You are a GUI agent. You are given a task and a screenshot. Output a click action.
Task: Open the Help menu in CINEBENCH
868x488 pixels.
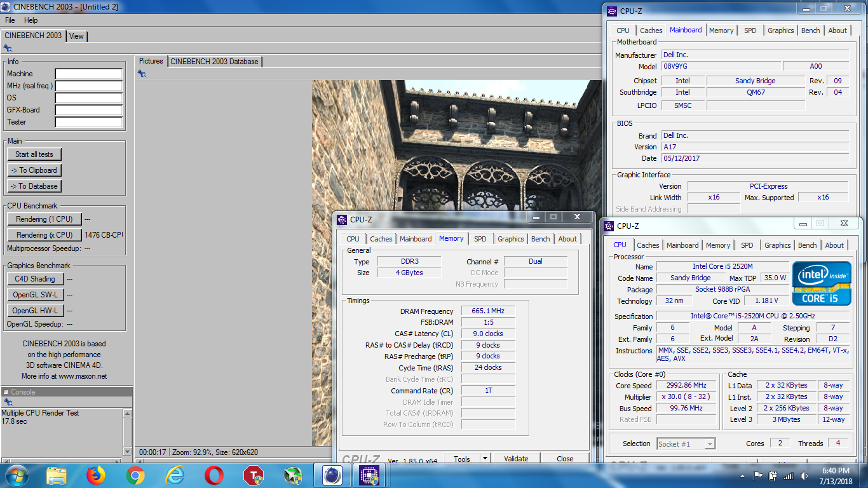pos(31,20)
